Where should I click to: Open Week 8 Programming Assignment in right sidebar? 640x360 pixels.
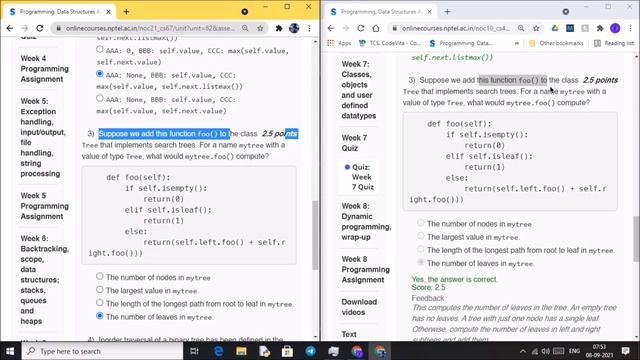point(365,269)
